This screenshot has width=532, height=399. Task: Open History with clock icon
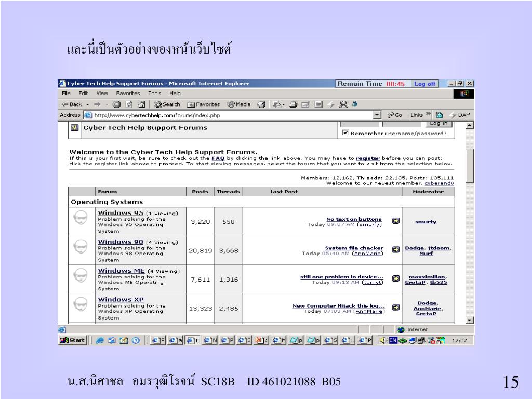261,104
